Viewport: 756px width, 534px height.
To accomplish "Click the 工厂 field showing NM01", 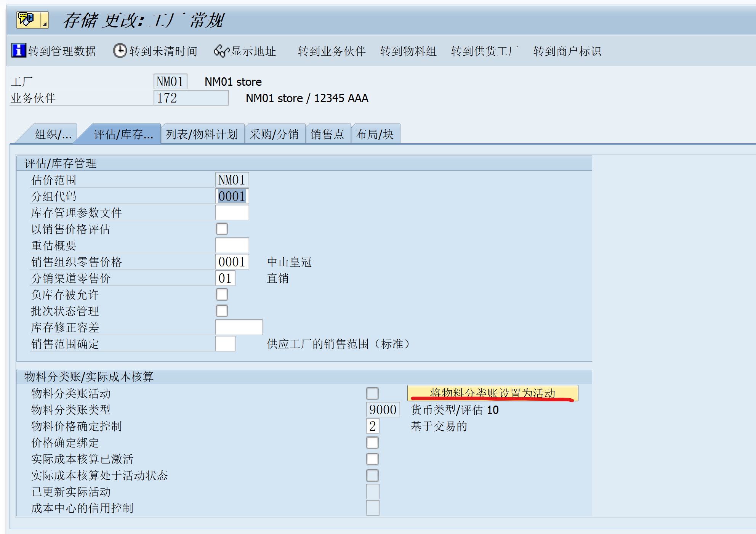I will 170,82.
